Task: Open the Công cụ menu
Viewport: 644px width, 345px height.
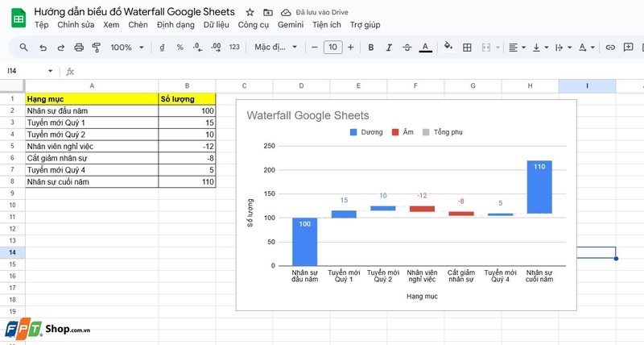Action: pyautogui.click(x=254, y=25)
